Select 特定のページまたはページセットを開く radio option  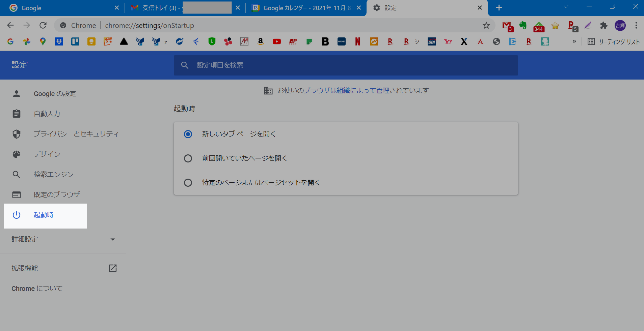[x=188, y=183]
